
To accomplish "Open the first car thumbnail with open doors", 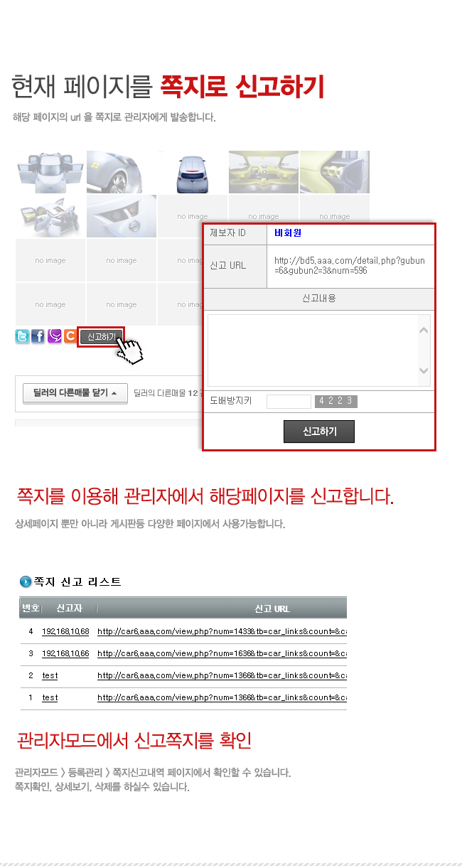I will point(50,171).
